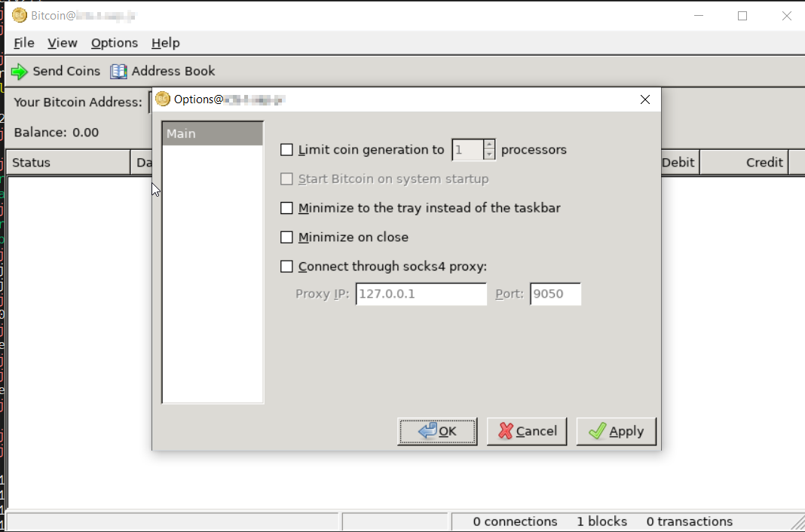The height and width of the screenshot is (532, 805).
Task: Open the Address Book using its book icon
Action: click(118, 71)
